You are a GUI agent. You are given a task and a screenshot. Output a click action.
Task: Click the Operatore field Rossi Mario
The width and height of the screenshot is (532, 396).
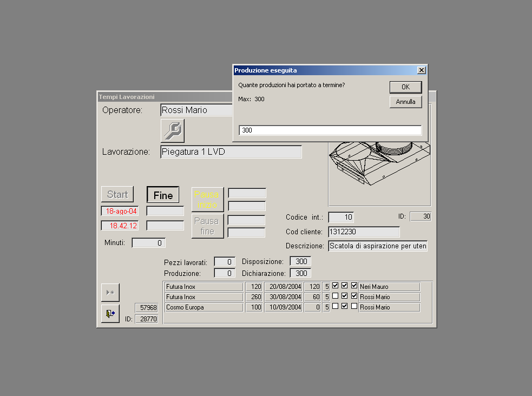click(196, 110)
